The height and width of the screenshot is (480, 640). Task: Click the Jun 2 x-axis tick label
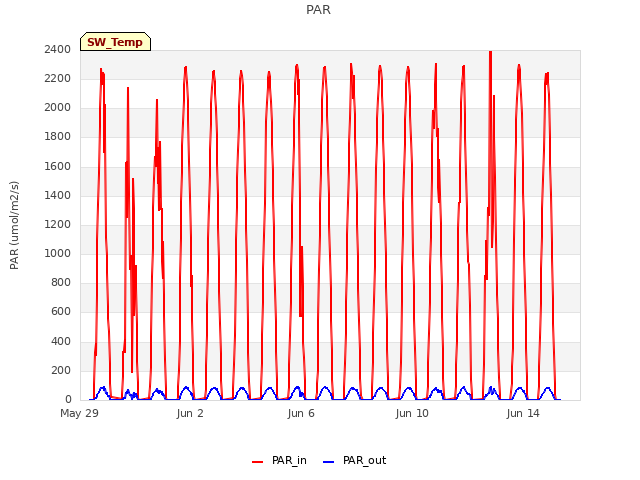190,413
